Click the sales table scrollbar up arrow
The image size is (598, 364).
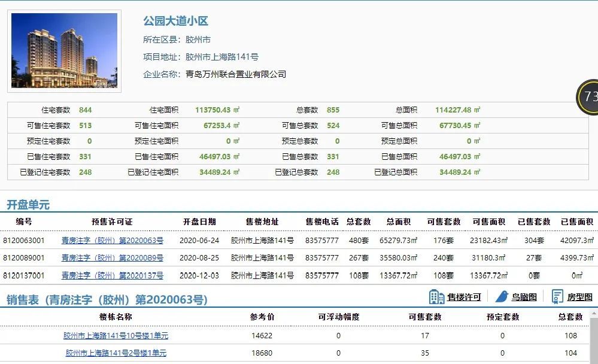[x=593, y=314]
